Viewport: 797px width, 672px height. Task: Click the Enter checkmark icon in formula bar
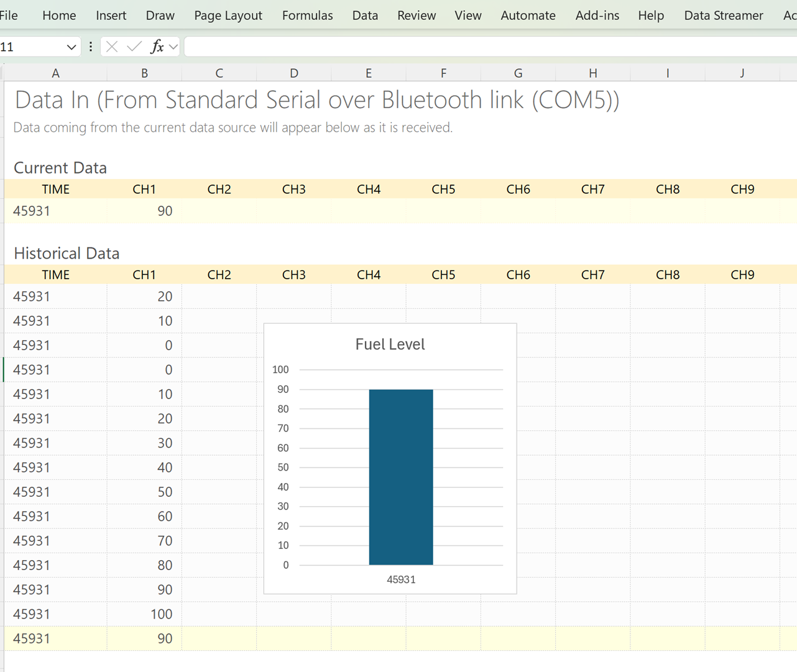(x=134, y=47)
